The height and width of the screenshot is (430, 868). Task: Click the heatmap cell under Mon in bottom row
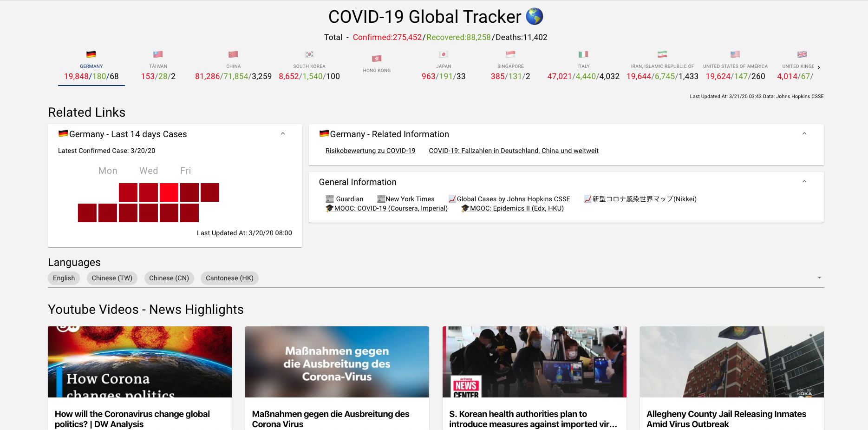click(x=108, y=213)
